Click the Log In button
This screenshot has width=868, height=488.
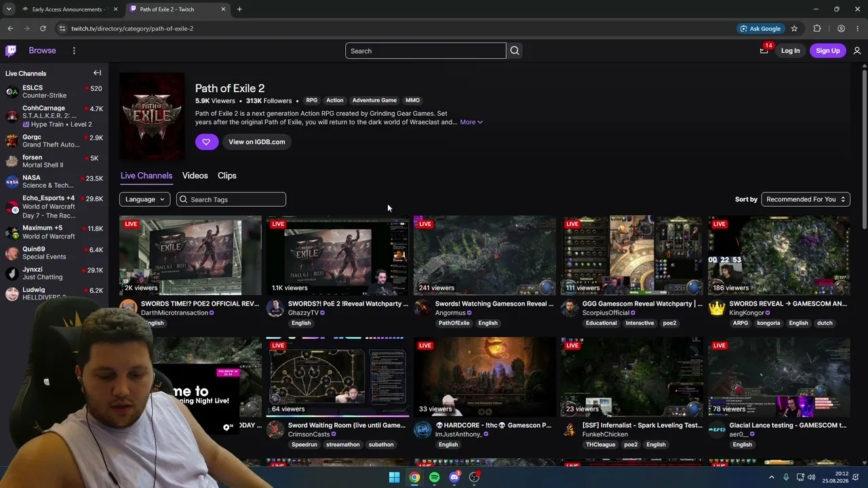coord(790,51)
